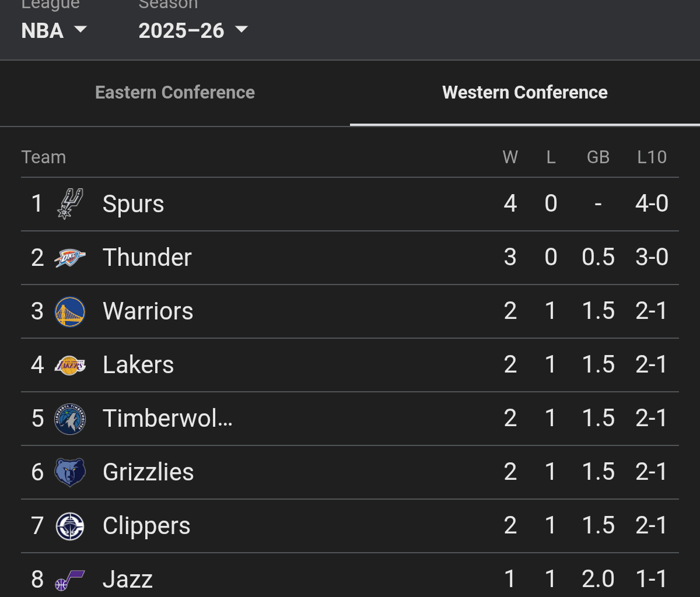Click the Team column header

tap(44, 157)
